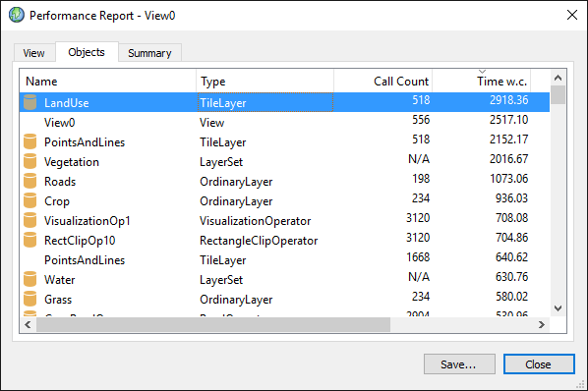Open the Summary tab

coord(149,53)
